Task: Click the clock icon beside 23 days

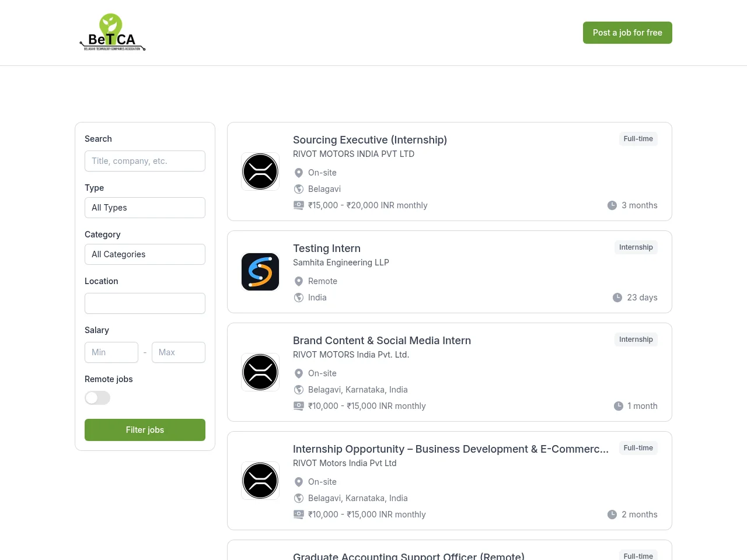Action: click(617, 297)
